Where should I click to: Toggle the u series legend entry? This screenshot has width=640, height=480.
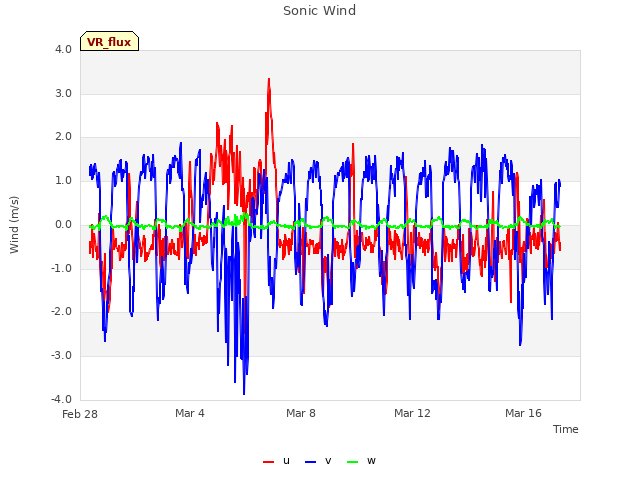[x=276, y=461]
